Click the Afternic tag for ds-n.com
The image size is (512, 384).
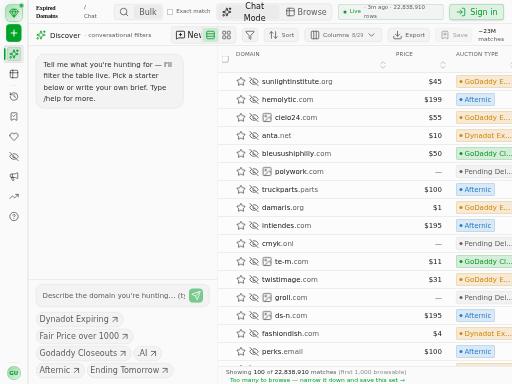click(475, 316)
